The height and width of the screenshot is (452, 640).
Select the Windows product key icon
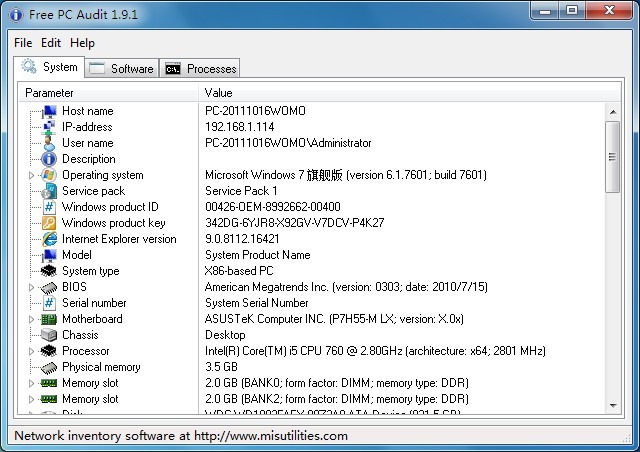(48, 223)
